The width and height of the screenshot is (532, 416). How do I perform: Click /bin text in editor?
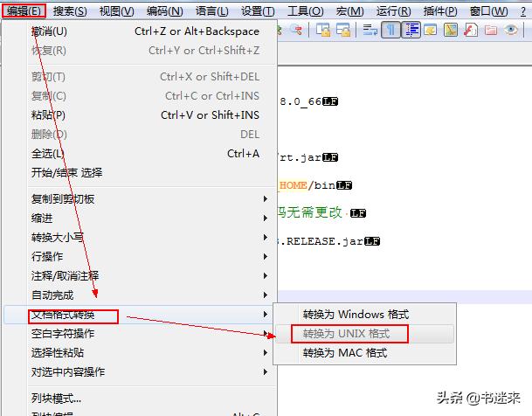point(321,185)
